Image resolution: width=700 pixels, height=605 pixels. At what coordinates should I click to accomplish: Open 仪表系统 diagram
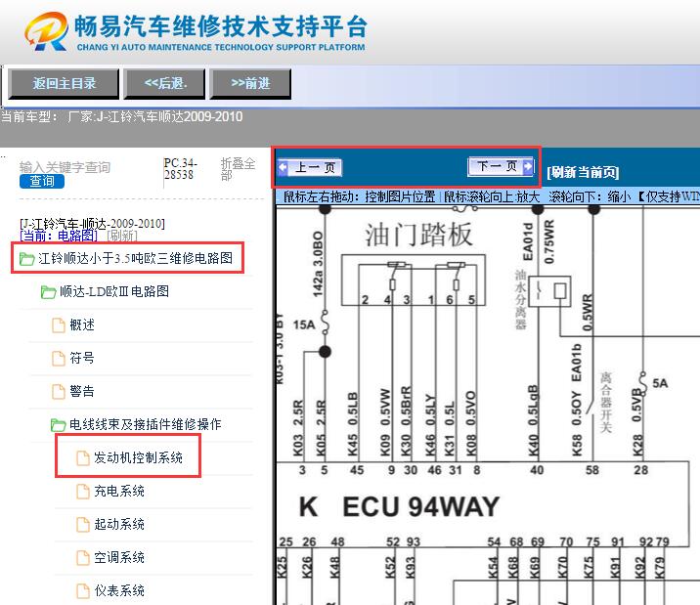tap(119, 590)
